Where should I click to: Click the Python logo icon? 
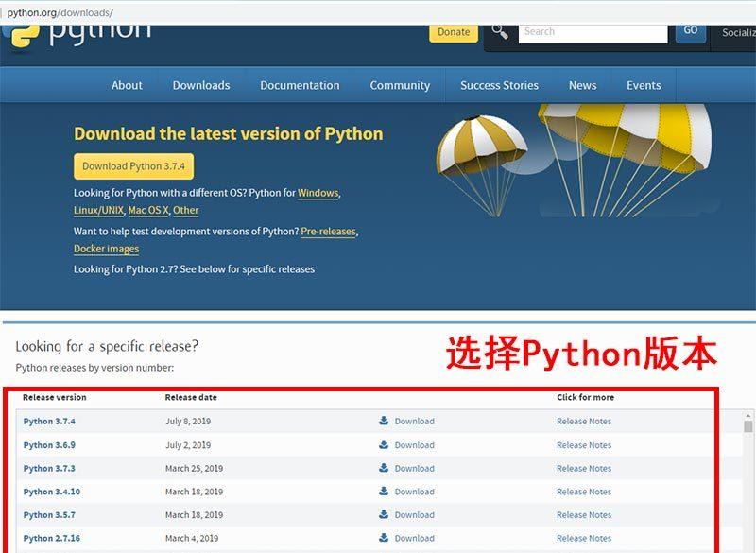pos(20,36)
